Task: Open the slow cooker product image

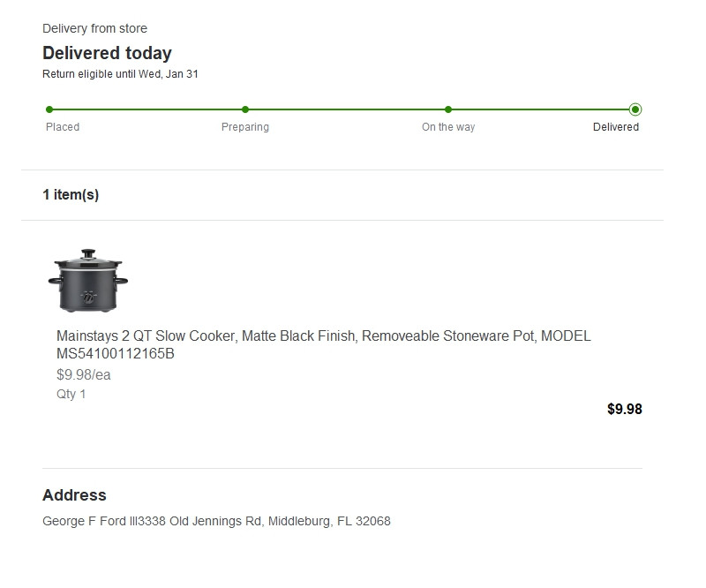Action: point(87,279)
